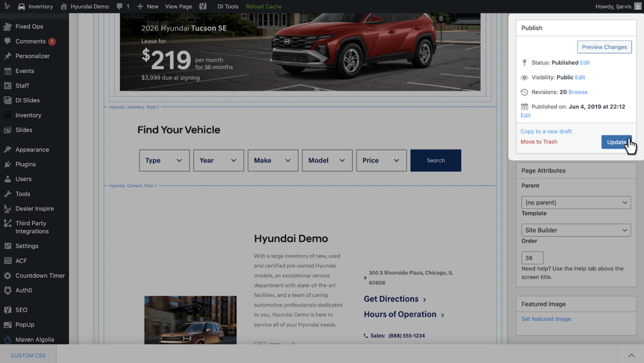Image resolution: width=644 pixels, height=363 pixels.
Task: Click the Personalizer pin icon
Action: (8, 56)
